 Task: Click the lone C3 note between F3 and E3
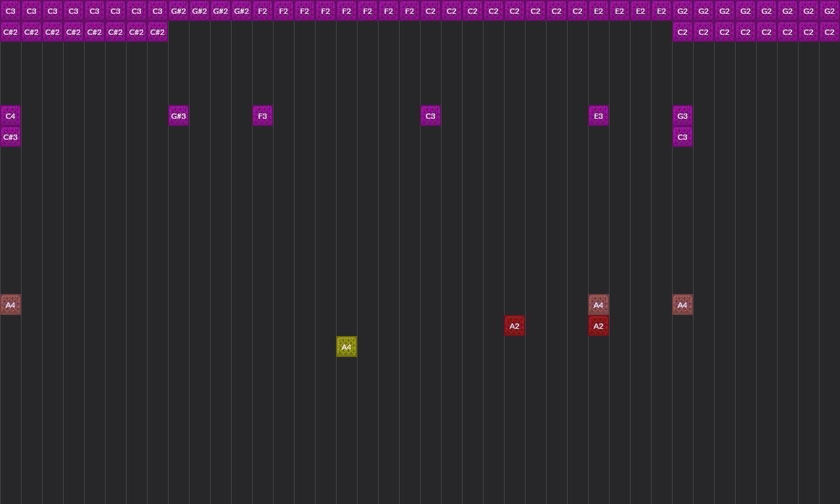coord(430,116)
